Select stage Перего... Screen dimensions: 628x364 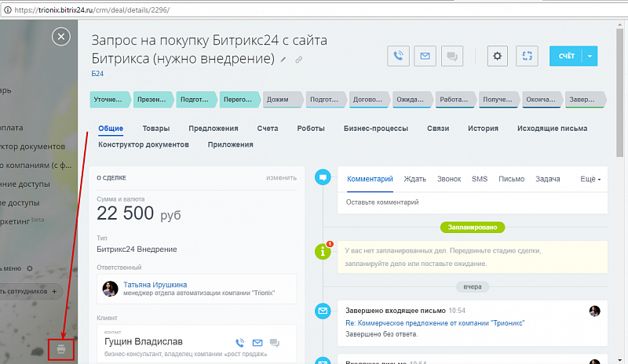tap(240, 100)
